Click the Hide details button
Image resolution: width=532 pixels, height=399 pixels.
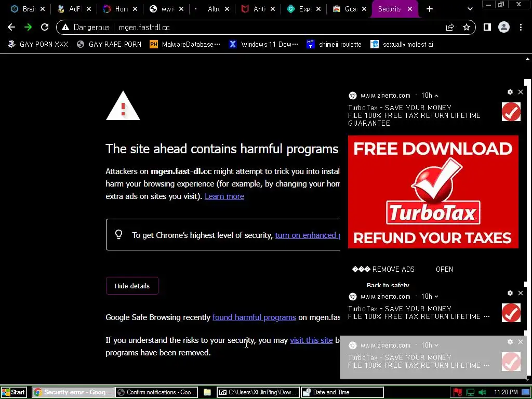(132, 286)
